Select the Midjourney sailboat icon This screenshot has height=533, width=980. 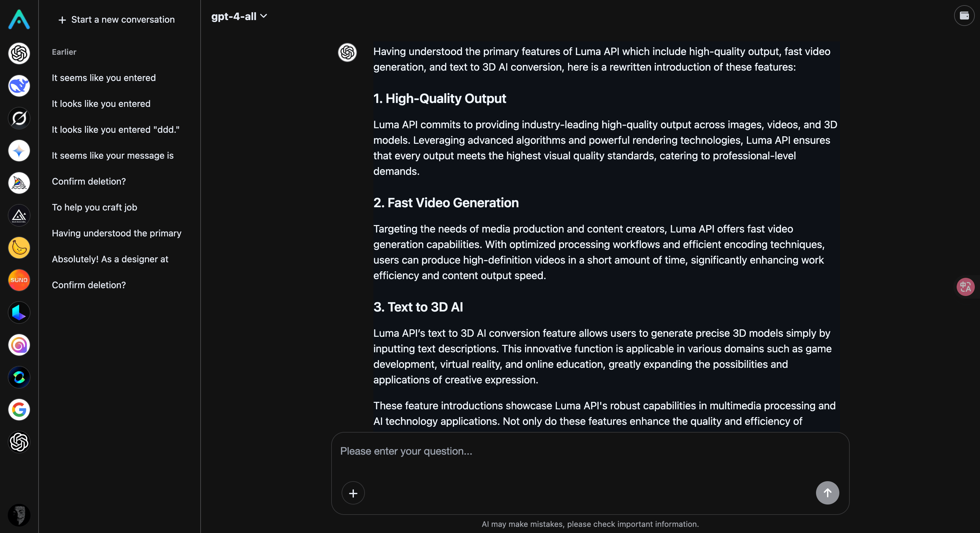pos(19,183)
